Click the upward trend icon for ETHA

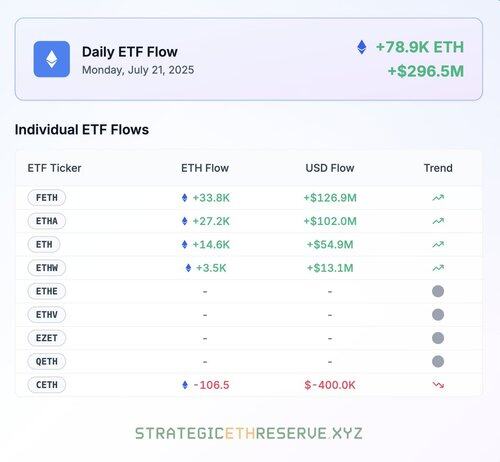click(x=438, y=221)
